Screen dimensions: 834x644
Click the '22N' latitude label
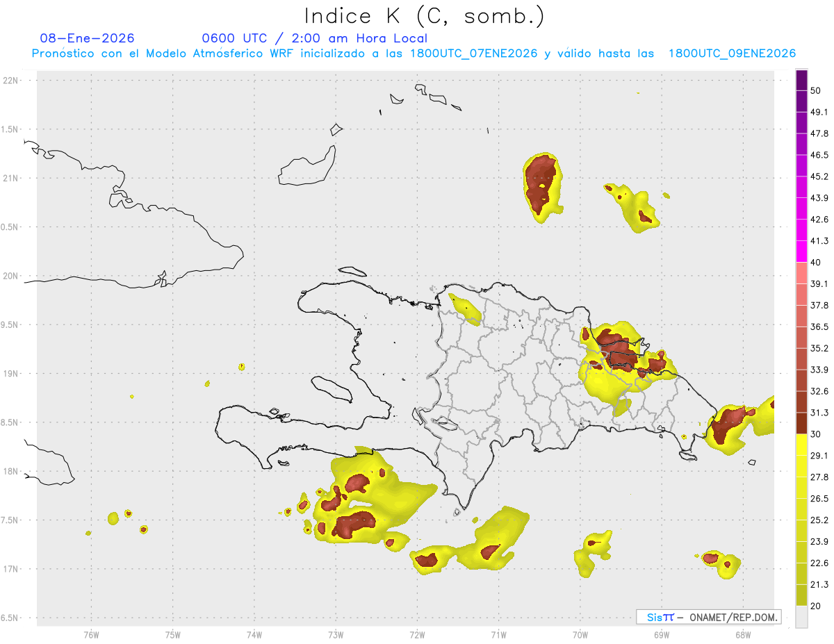tap(11, 81)
